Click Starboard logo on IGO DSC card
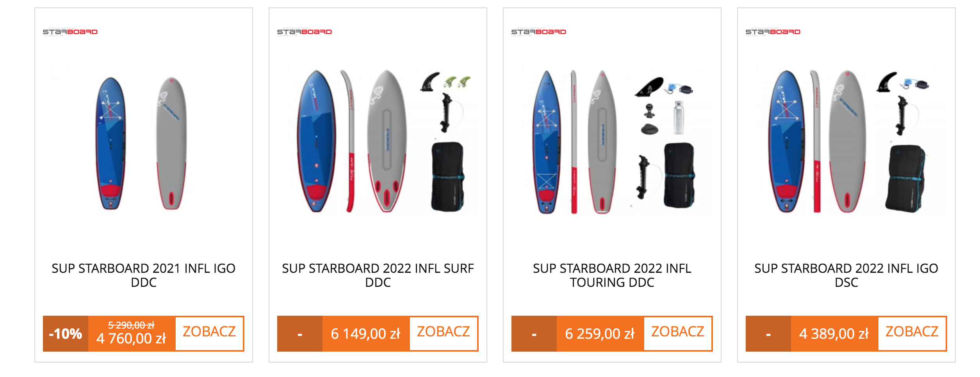 pos(773,32)
